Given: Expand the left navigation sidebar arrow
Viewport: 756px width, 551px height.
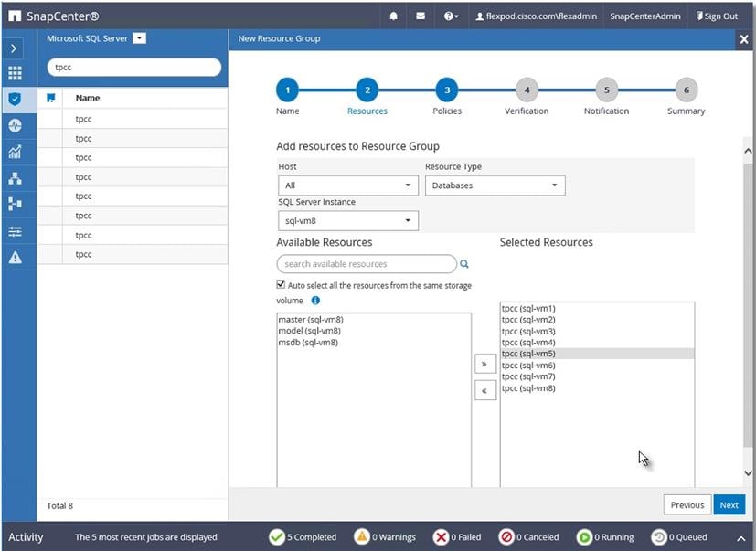Looking at the screenshot, I should click(x=14, y=48).
